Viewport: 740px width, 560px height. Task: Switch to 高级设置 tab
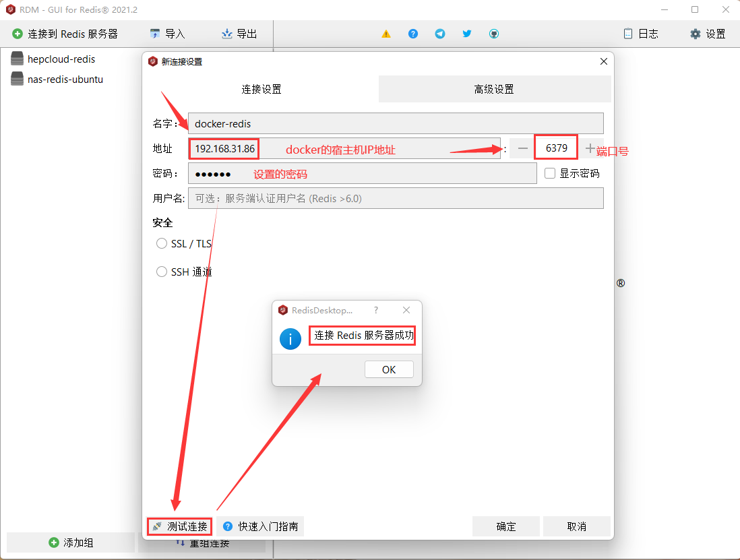494,89
